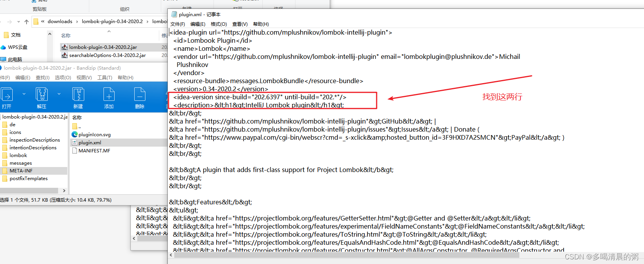Click the lombok-plugin-0.34-2020.2.jar root tree node
The width and height of the screenshot is (644, 264).
[x=35, y=117]
